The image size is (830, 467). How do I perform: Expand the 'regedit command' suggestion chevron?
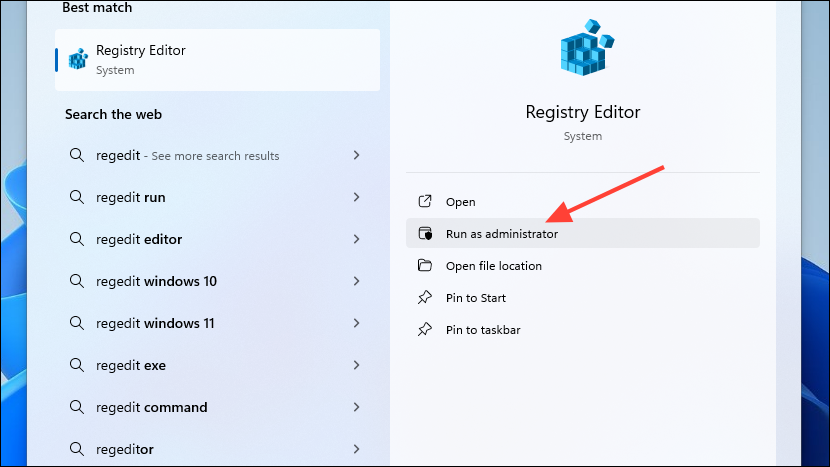click(356, 407)
